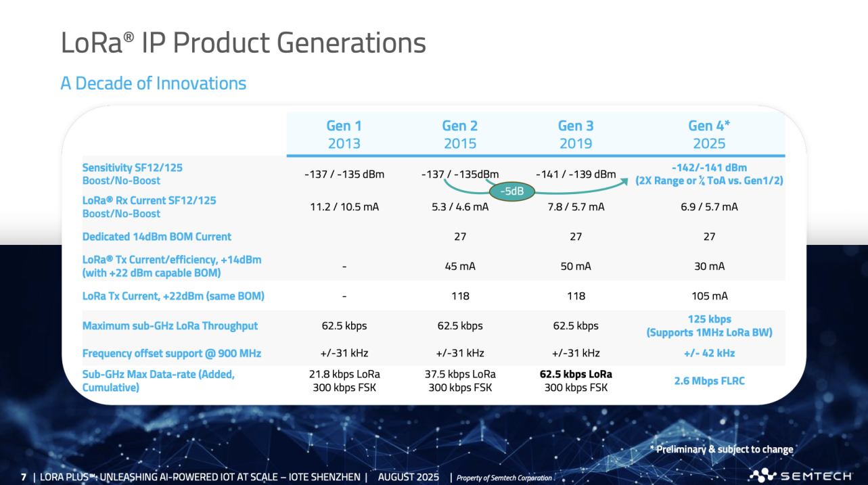This screenshot has height=485, width=868.
Task: Click the -142/-141 dBm Gen 4 sensitivity value
Action: (709, 168)
